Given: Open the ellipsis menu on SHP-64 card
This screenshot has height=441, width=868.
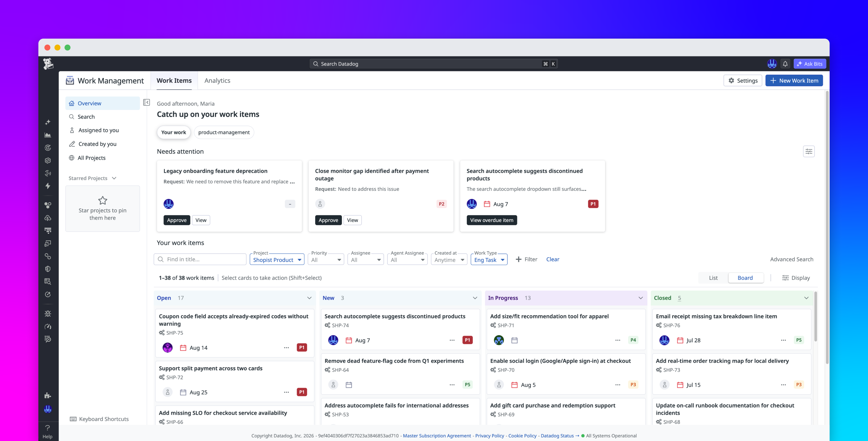Looking at the screenshot, I should pyautogui.click(x=452, y=385).
